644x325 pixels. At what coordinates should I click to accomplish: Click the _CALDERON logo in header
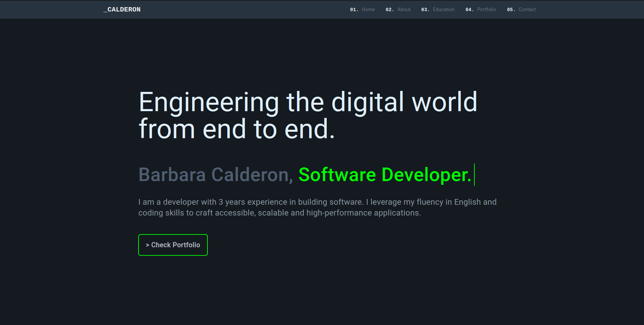click(x=122, y=9)
